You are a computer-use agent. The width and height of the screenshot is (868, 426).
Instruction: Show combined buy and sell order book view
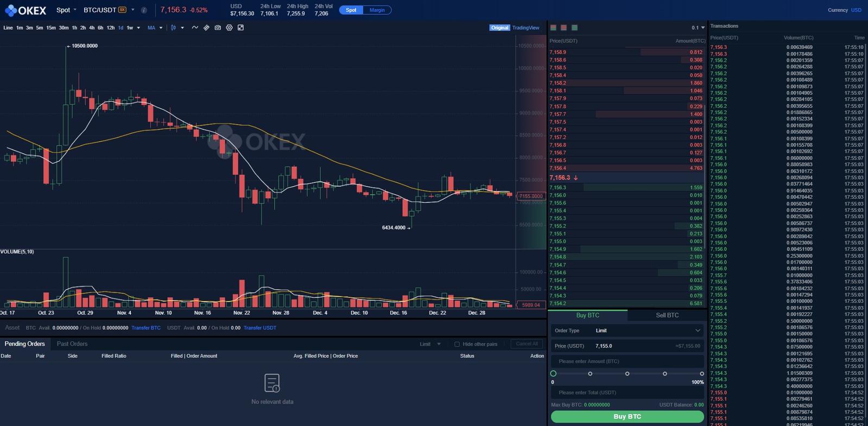tap(553, 28)
